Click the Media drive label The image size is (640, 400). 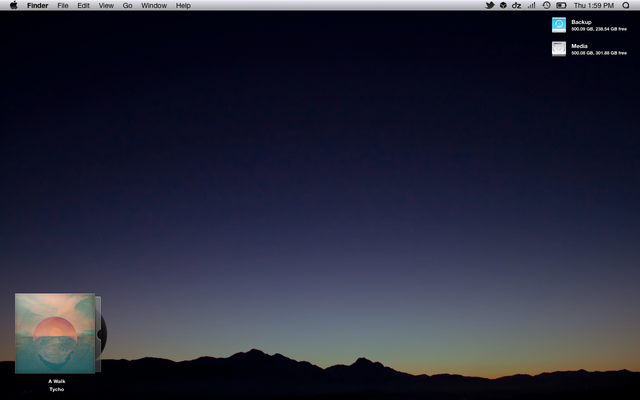(x=579, y=46)
